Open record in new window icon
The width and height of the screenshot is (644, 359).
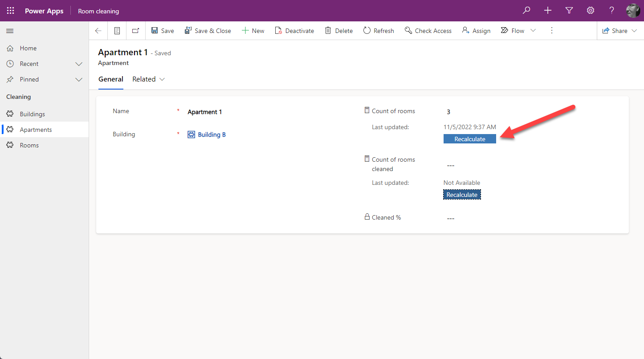pos(136,31)
